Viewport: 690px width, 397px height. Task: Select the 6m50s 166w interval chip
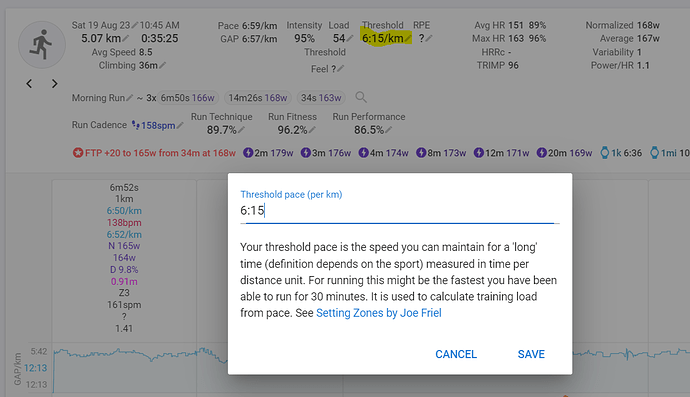click(x=187, y=98)
